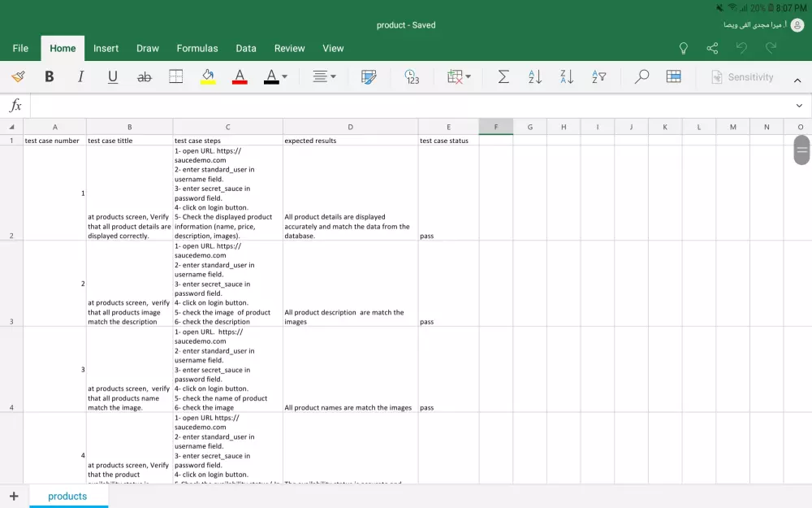Screen dimensions: 812x508
Task: Toggle italic formatting
Action: pyautogui.click(x=80, y=76)
